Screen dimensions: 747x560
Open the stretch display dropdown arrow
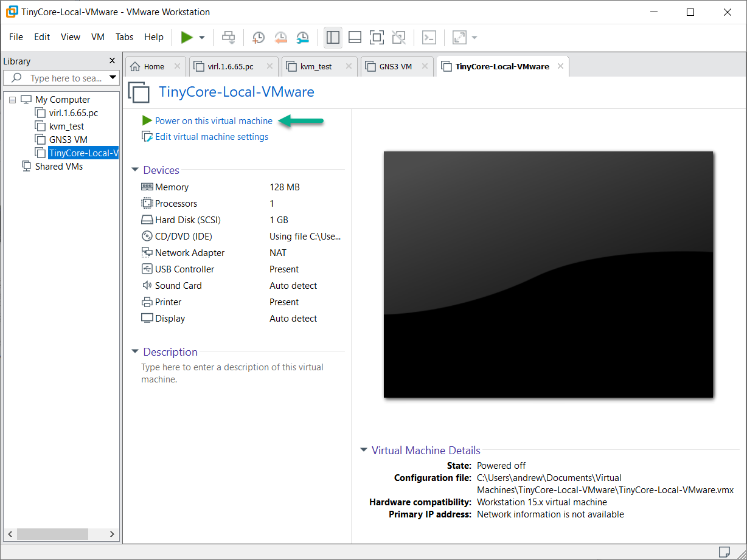[x=474, y=38]
